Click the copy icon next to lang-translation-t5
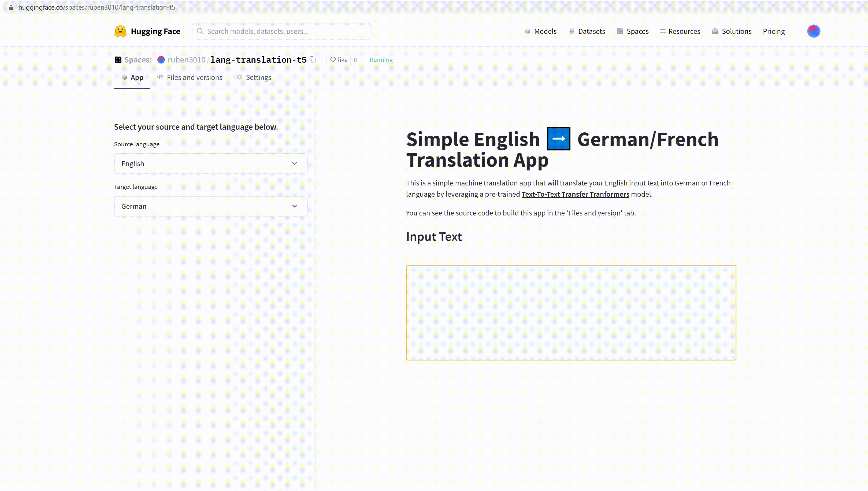868x491 pixels. pos(313,59)
